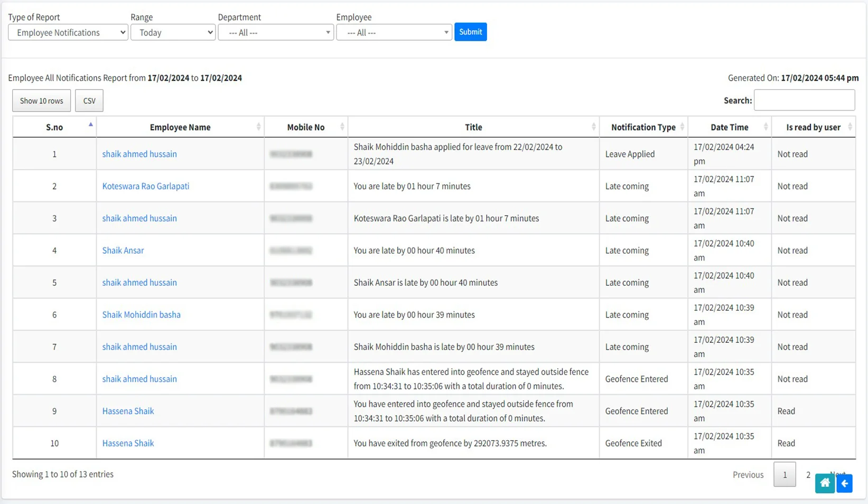Image resolution: width=868 pixels, height=504 pixels.
Task: Go to page 2 of results
Action: tap(808, 474)
